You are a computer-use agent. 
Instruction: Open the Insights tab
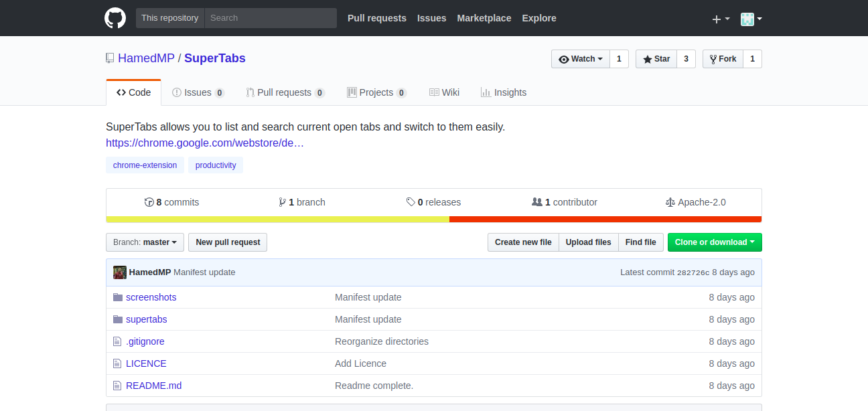(x=504, y=92)
